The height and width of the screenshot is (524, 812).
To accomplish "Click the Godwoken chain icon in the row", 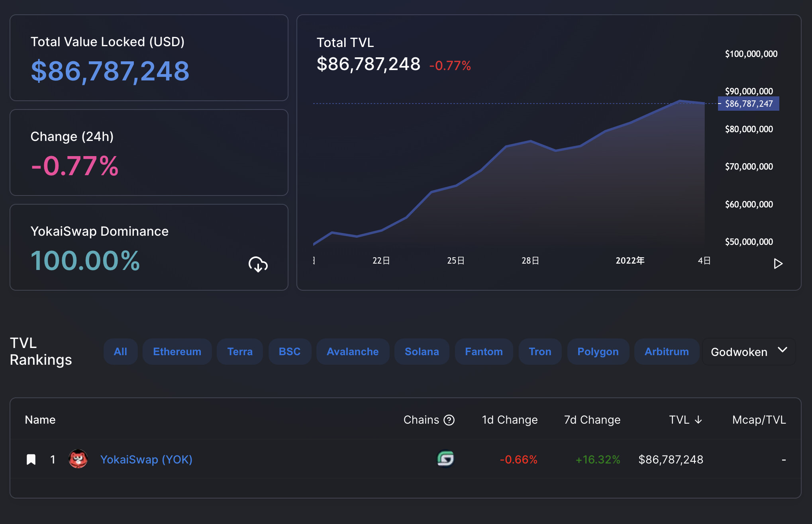I will pyautogui.click(x=445, y=459).
